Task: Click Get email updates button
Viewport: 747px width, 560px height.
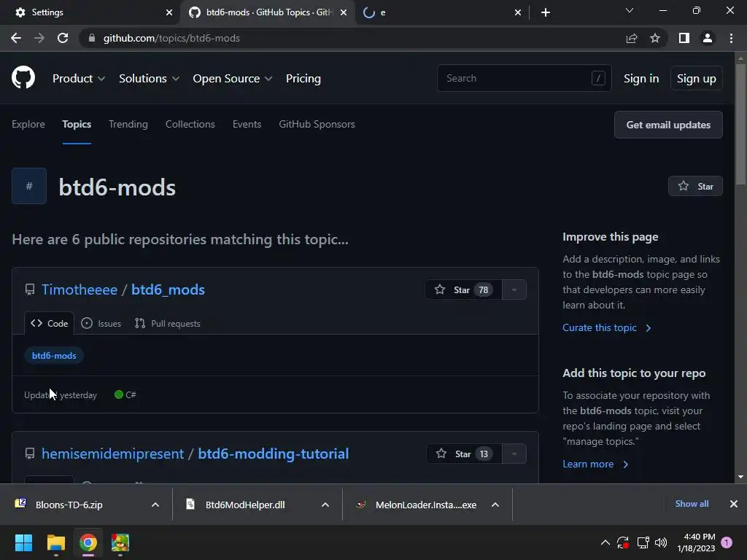Action: [x=668, y=125]
